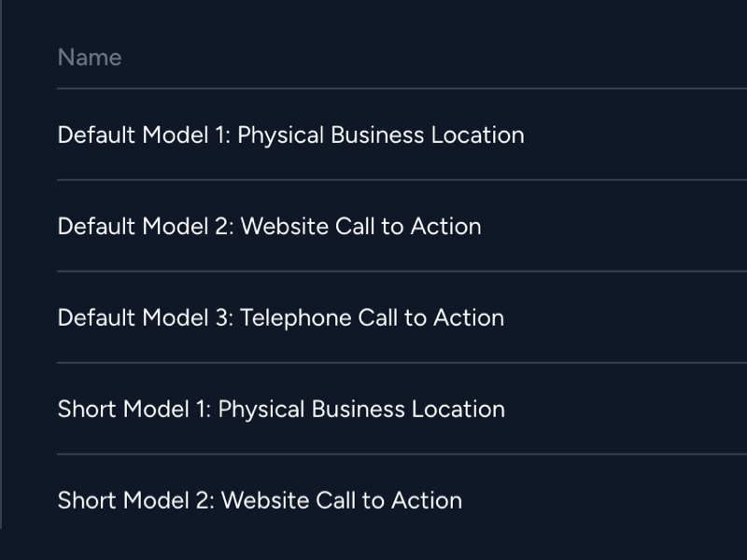
Task: Click the last model in the list
Action: coord(261,501)
